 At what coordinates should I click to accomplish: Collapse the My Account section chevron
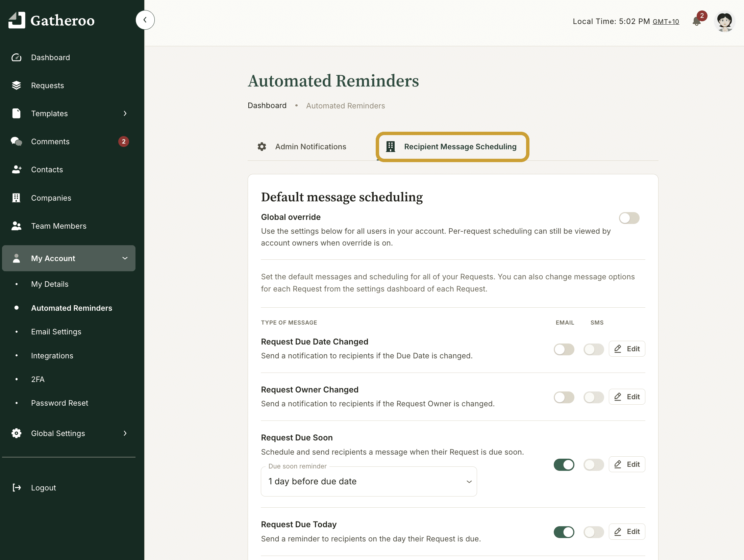[x=125, y=258]
